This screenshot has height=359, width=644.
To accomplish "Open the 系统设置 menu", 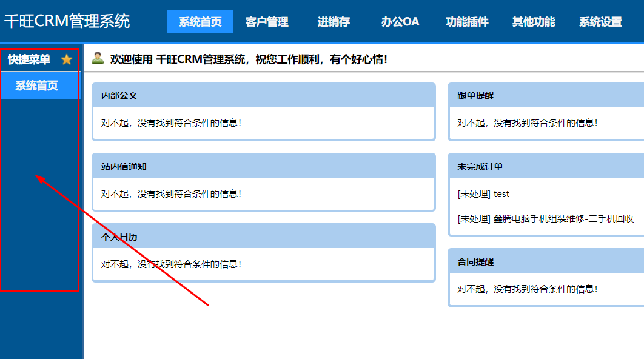I will click(600, 22).
